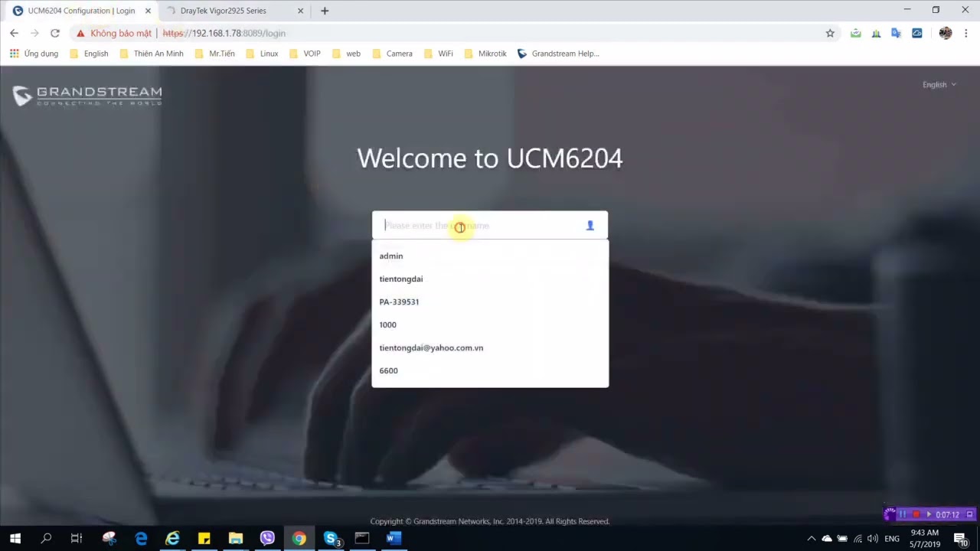Click the ENG input language indicator
Image resolution: width=980 pixels, height=551 pixels.
pos(892,539)
